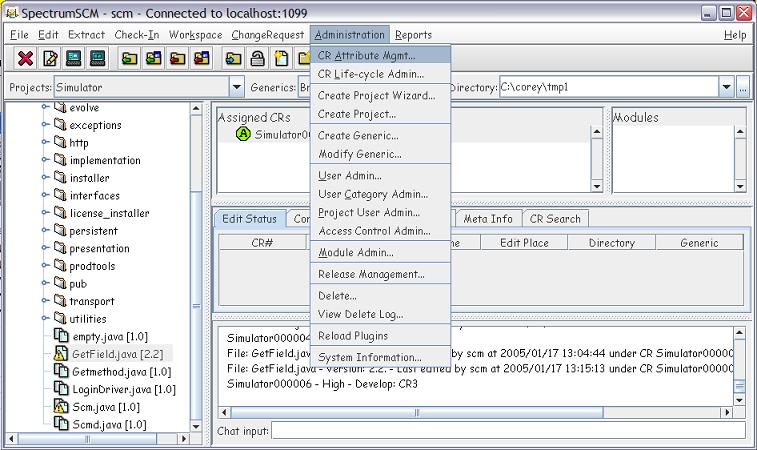Click into the Chat input field

(508, 430)
